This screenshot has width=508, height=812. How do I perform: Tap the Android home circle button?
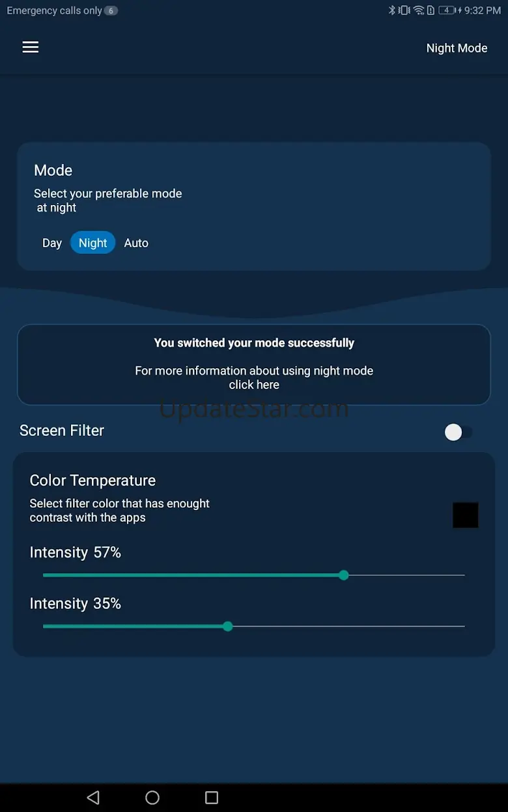click(x=152, y=797)
